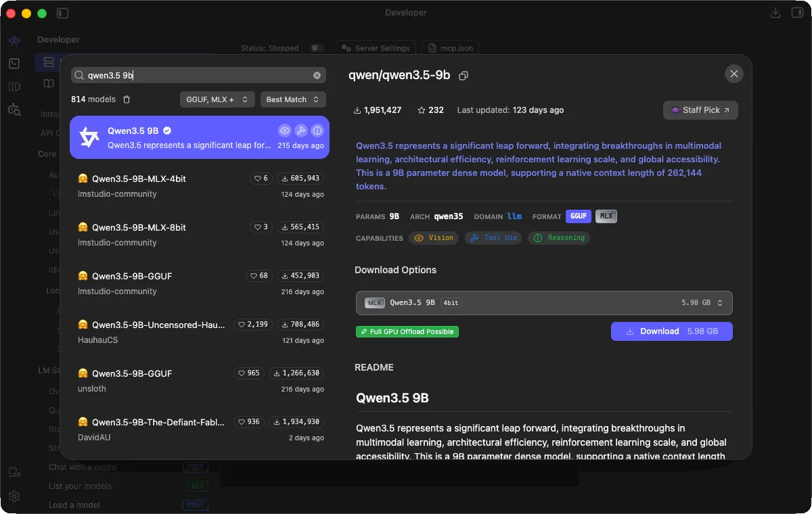Click the 565,415 downloads badge
812x514 pixels.
300,227
